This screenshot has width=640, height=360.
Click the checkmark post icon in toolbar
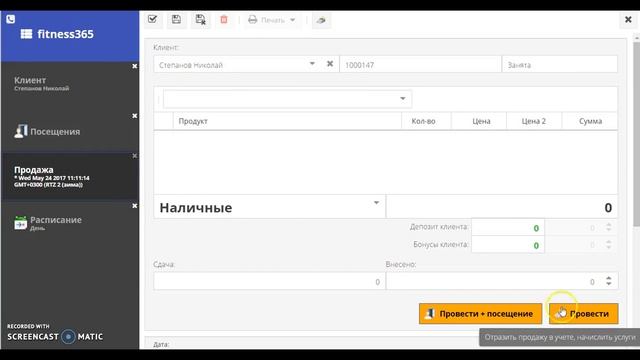pyautogui.click(x=153, y=20)
